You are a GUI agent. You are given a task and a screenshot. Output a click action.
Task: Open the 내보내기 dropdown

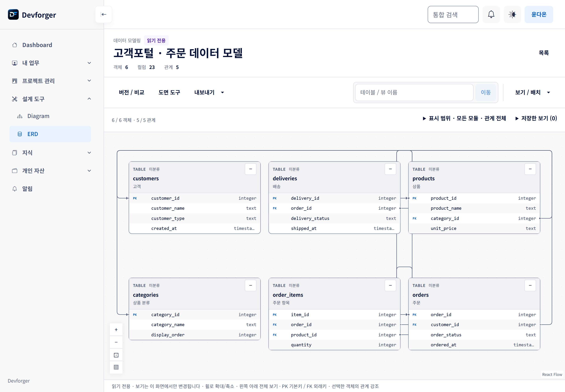pos(209,92)
